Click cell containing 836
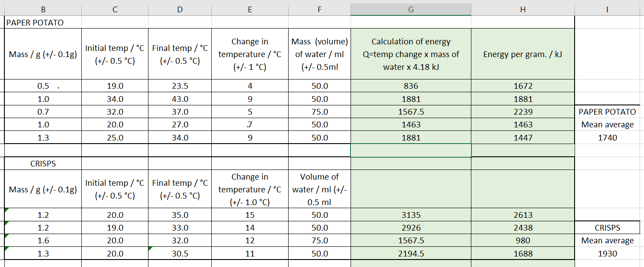644x267 pixels. 411,86
